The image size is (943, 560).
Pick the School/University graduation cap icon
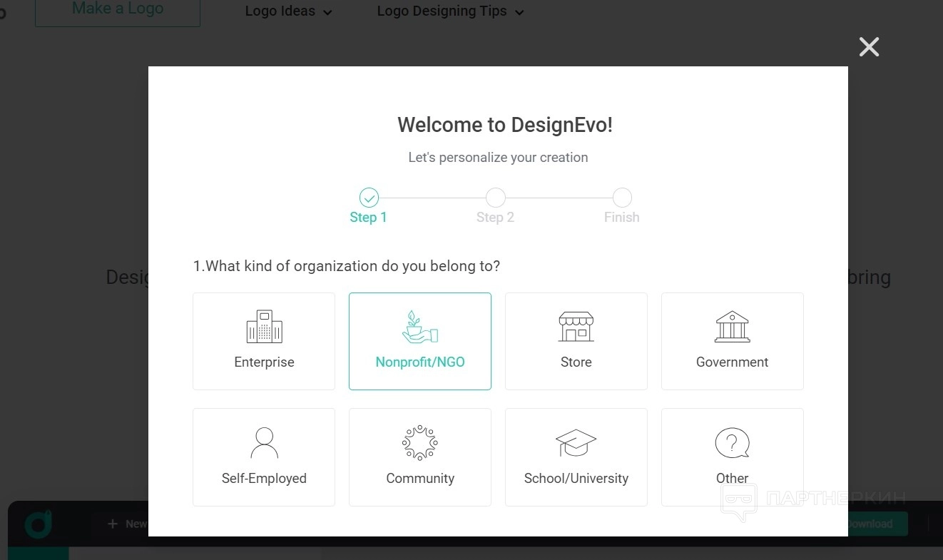pyautogui.click(x=576, y=443)
